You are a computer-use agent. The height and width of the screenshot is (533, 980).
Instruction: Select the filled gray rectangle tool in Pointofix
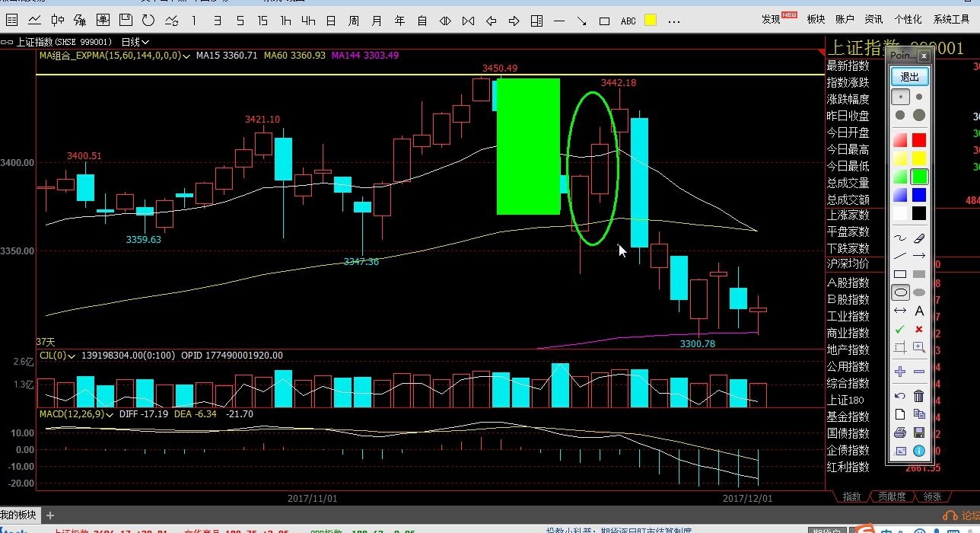tap(919, 274)
